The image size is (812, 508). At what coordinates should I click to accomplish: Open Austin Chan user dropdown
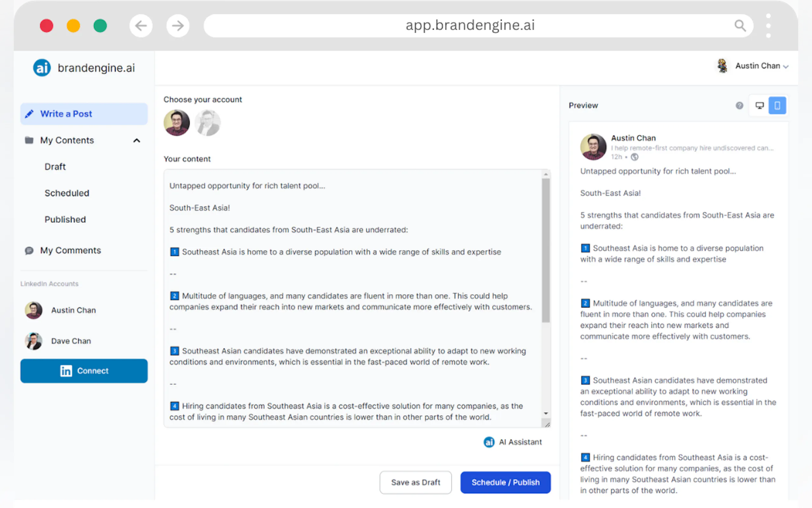click(757, 66)
